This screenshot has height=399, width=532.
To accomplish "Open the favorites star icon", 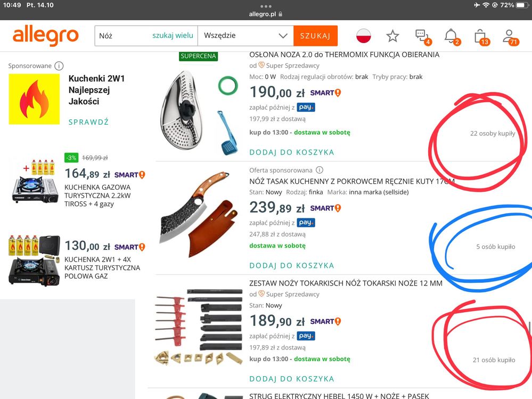I will click(x=392, y=36).
